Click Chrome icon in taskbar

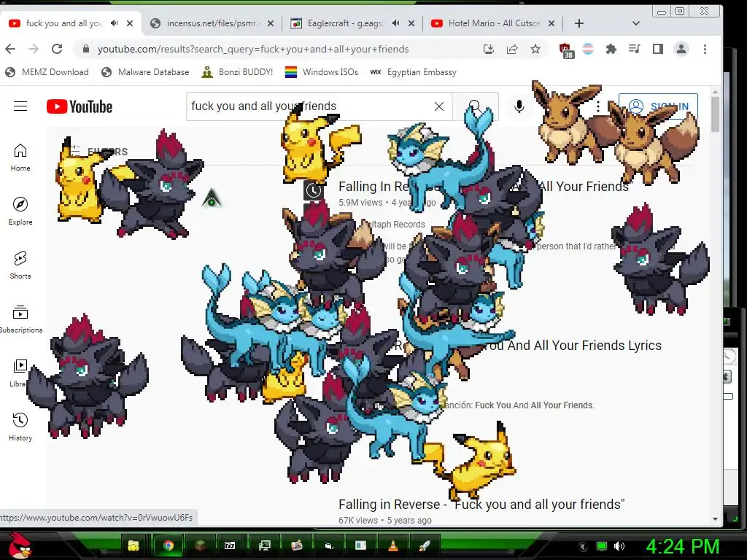tap(169, 545)
